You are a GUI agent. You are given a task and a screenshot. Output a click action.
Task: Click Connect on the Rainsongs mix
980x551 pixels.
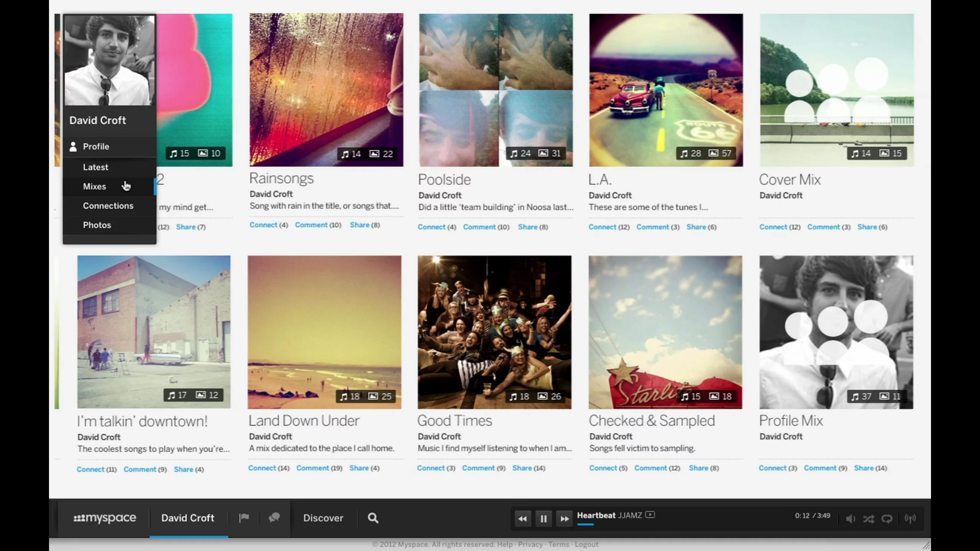pos(263,225)
